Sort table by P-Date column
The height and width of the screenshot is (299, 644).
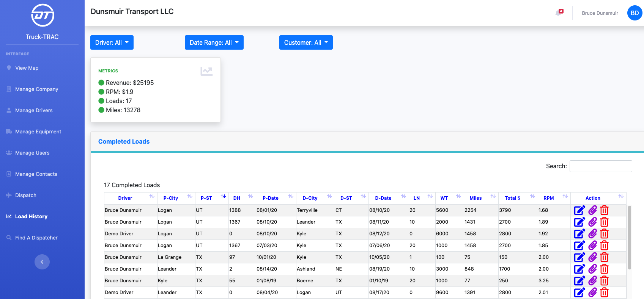tap(276, 198)
